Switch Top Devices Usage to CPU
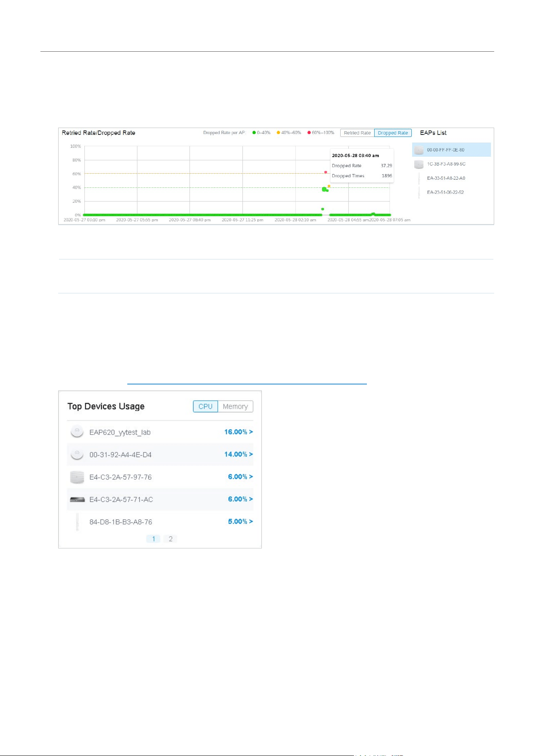Screen dimensions: 535x756 point(205,406)
